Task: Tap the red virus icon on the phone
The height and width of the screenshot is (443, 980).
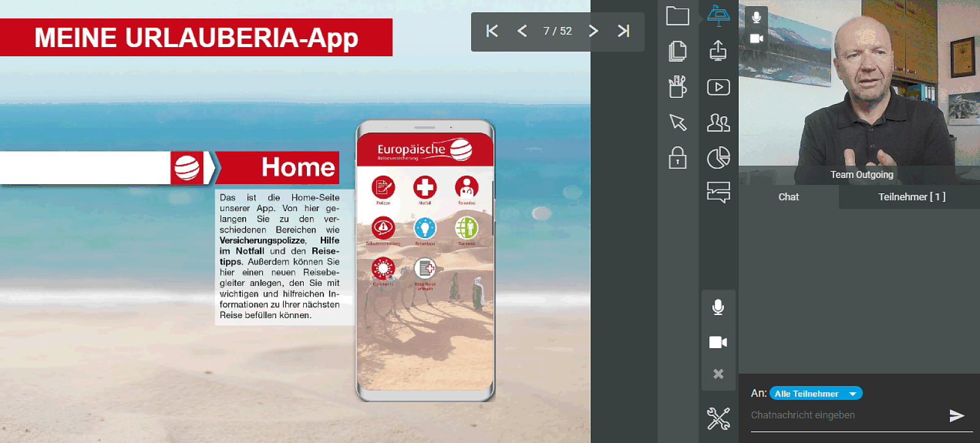Action: [383, 269]
